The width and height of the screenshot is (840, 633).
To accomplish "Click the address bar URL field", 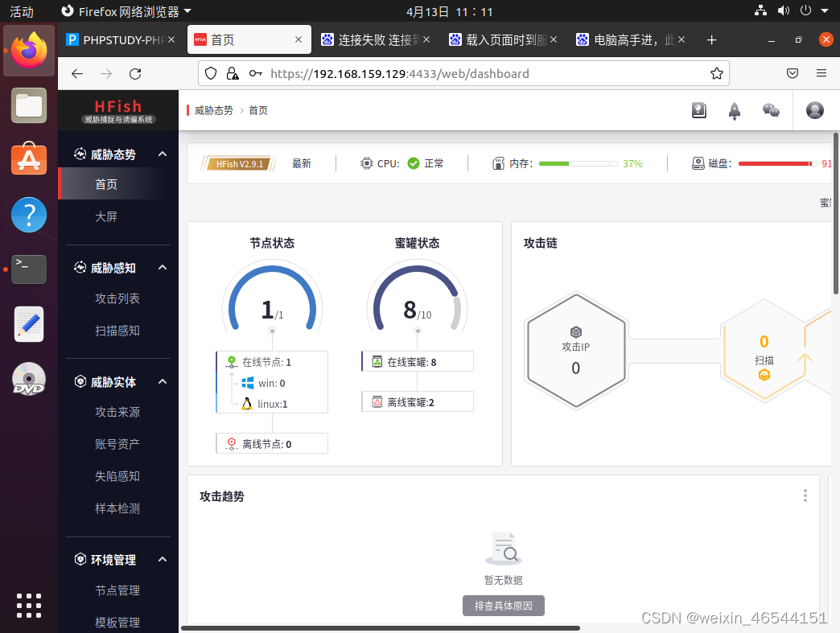I will pos(463,73).
